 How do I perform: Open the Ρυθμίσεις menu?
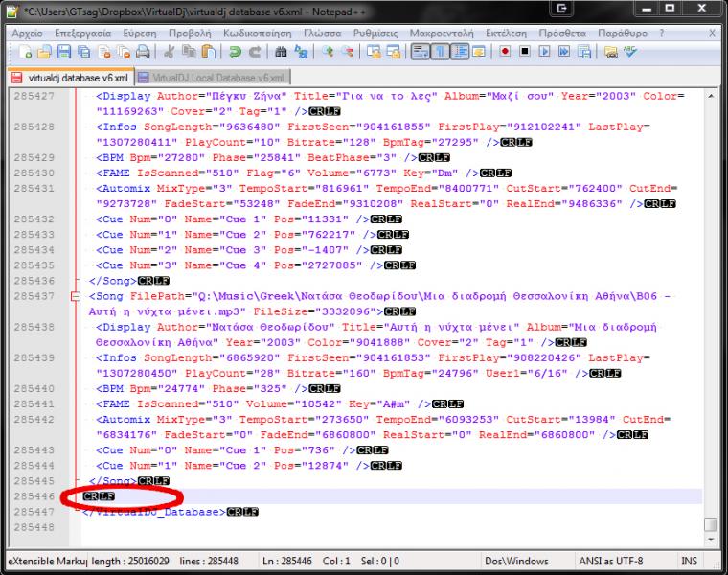tap(375, 34)
